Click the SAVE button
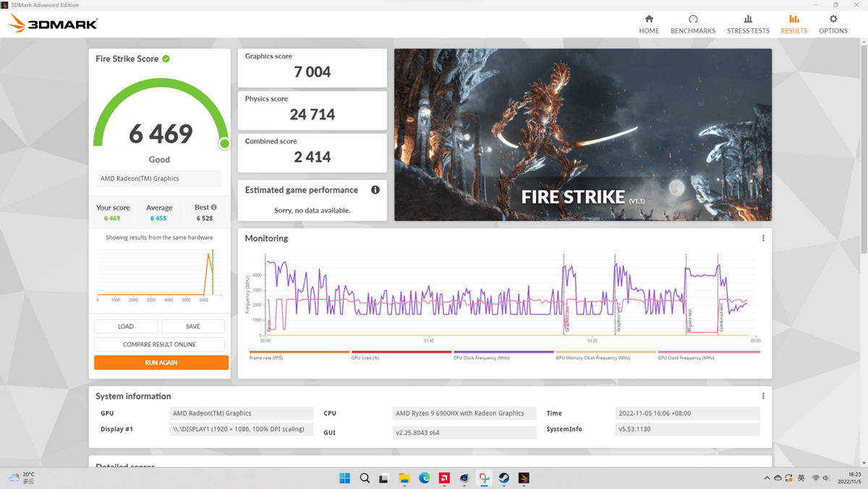This screenshot has width=868, height=489. [193, 326]
